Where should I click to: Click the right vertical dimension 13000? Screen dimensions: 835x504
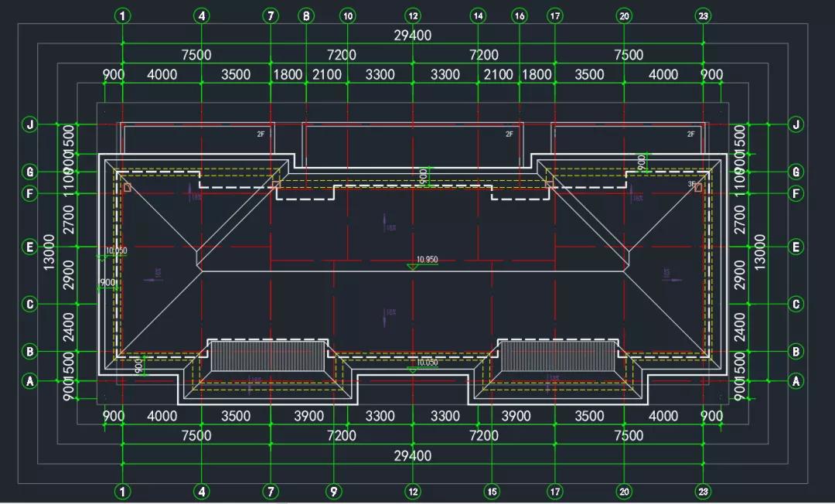click(760, 252)
